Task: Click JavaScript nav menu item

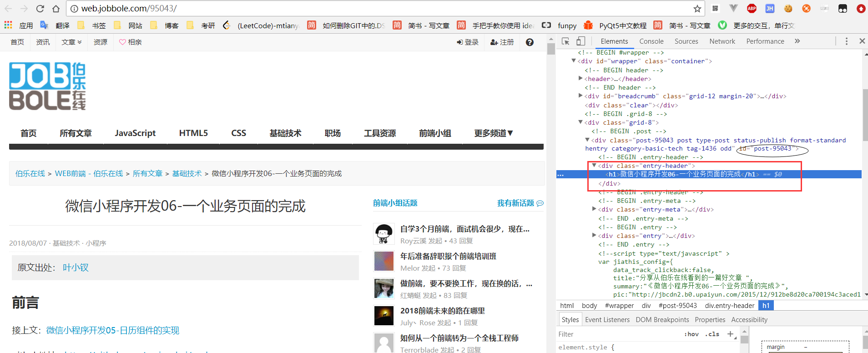Action: tap(135, 133)
